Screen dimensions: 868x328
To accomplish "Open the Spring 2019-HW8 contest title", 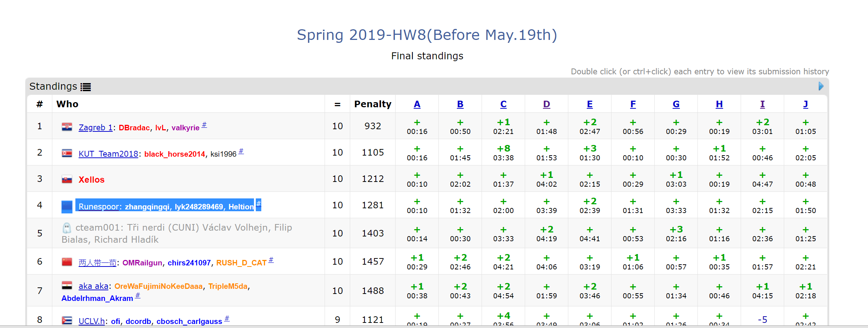I will point(427,35).
